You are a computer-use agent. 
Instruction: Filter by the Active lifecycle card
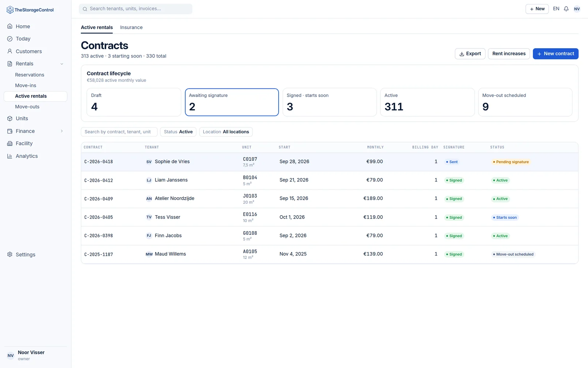[427, 102]
